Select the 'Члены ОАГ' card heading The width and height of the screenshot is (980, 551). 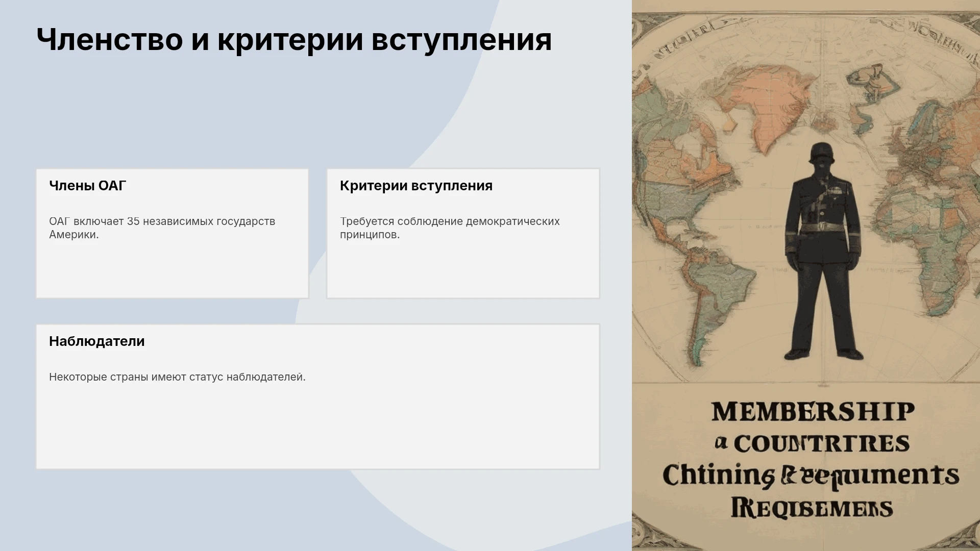87,186
